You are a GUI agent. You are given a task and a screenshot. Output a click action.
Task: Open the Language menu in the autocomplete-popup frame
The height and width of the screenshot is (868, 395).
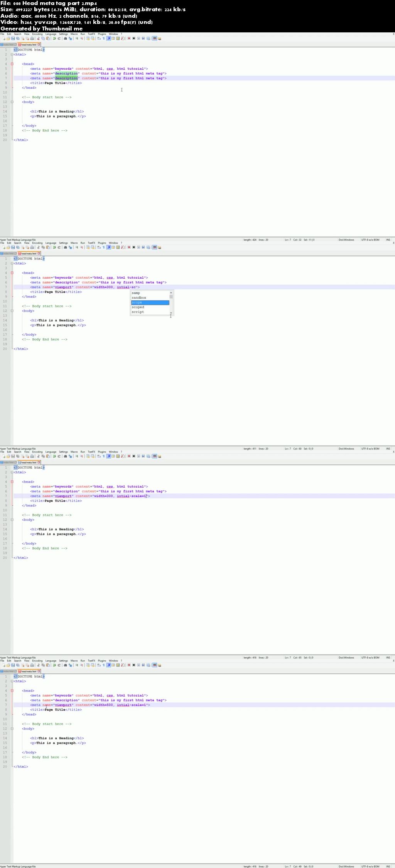coord(51,243)
